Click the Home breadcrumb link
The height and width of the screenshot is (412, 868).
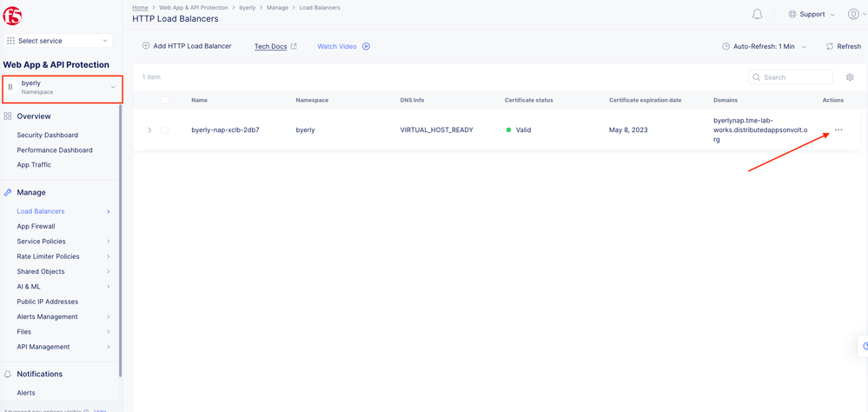pyautogui.click(x=140, y=8)
